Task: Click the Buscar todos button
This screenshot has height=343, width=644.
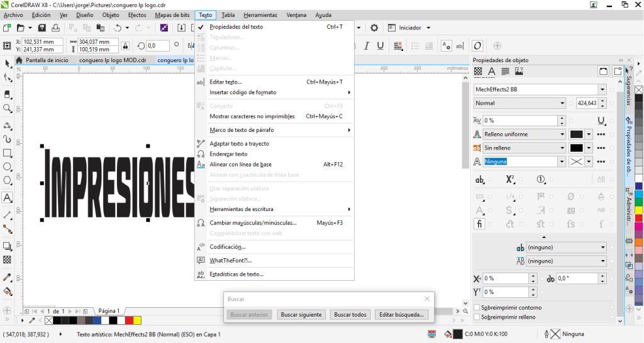Action: [350, 315]
